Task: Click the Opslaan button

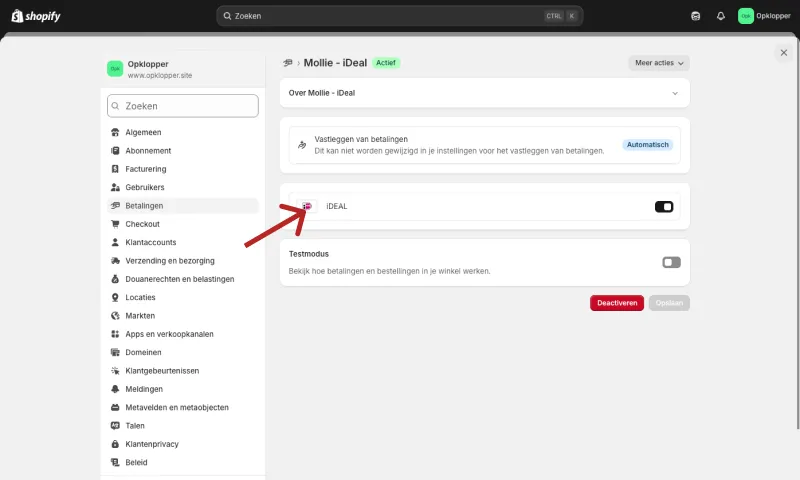Action: point(669,303)
